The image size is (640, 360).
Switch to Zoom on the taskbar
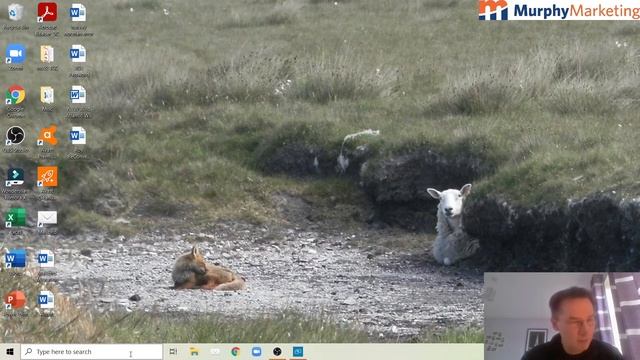click(x=256, y=351)
